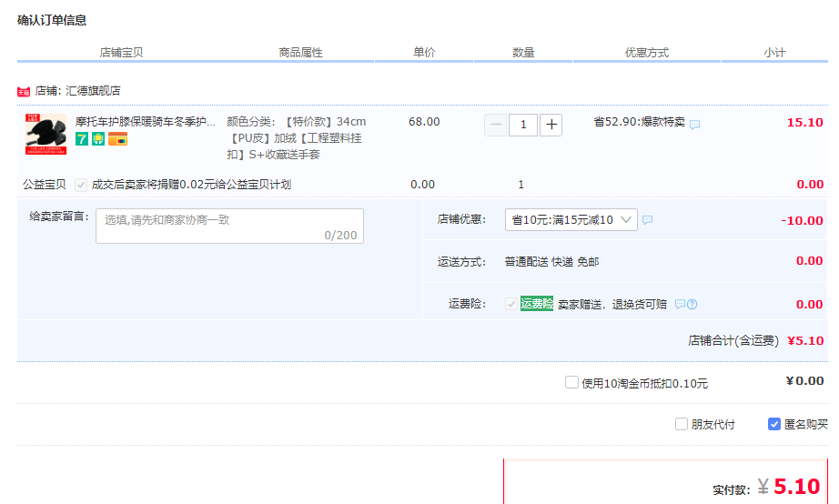This screenshot has height=504, width=839.
Task: Click the shipping method 普通配送 快递 免邮
Action: pyautogui.click(x=551, y=262)
